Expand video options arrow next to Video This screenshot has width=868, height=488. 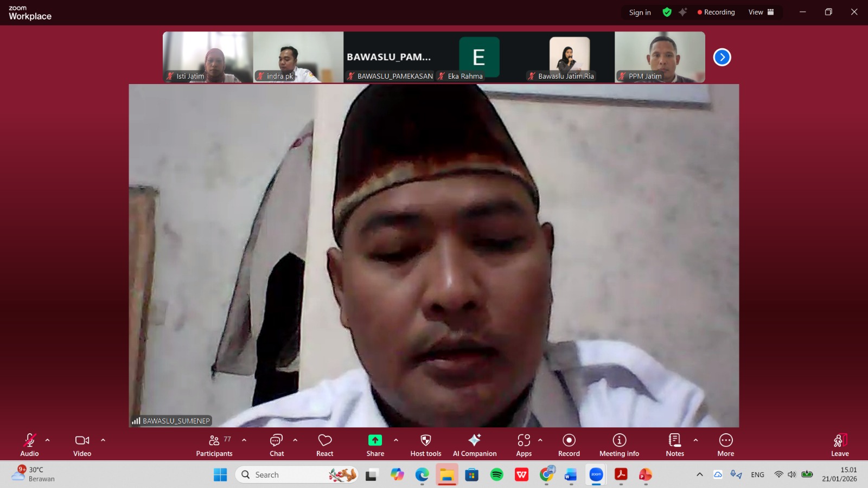pyautogui.click(x=103, y=440)
